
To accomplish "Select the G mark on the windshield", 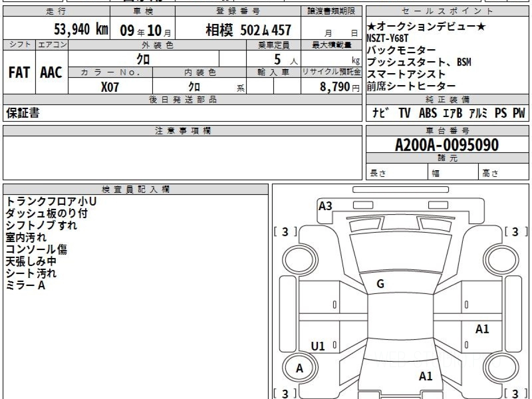I will pyautogui.click(x=380, y=284).
